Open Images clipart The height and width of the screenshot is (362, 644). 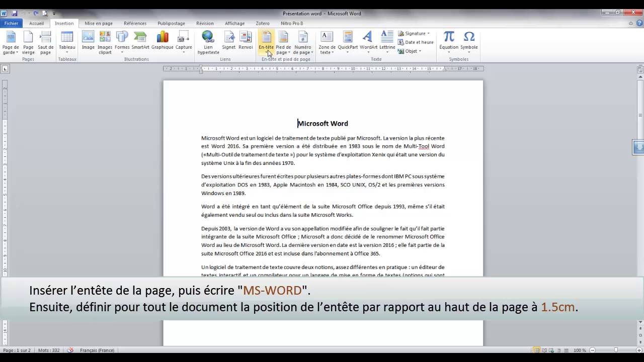click(105, 43)
